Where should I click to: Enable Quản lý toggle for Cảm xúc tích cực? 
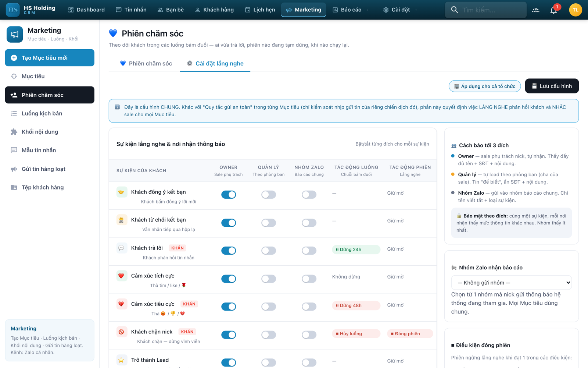tap(269, 279)
